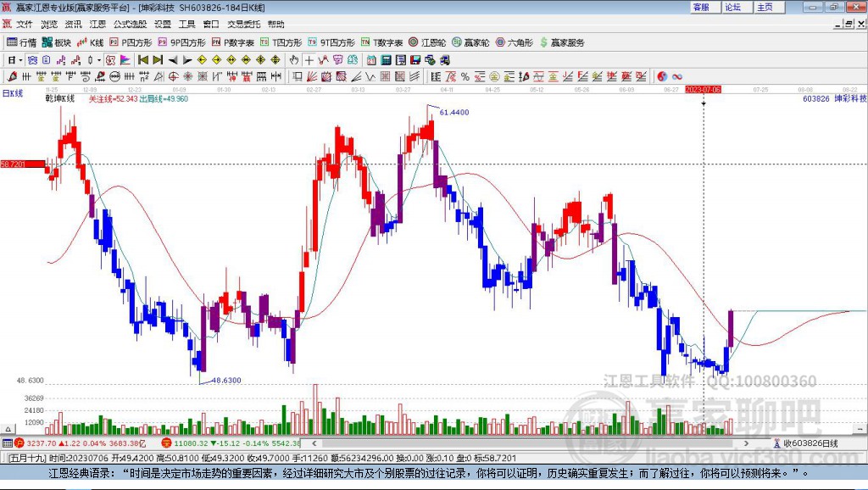Click the blue infinity symbol icon
The height and width of the screenshot is (490, 868).
click(677, 76)
